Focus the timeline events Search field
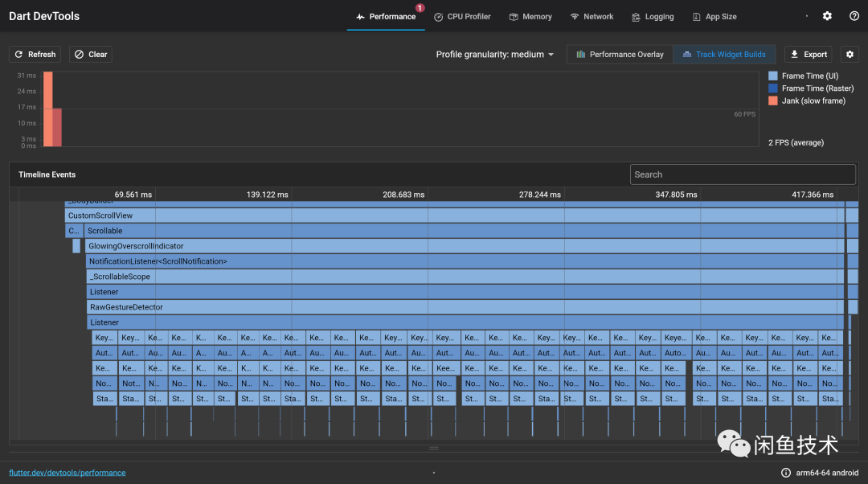The image size is (868, 484). pyautogui.click(x=743, y=174)
